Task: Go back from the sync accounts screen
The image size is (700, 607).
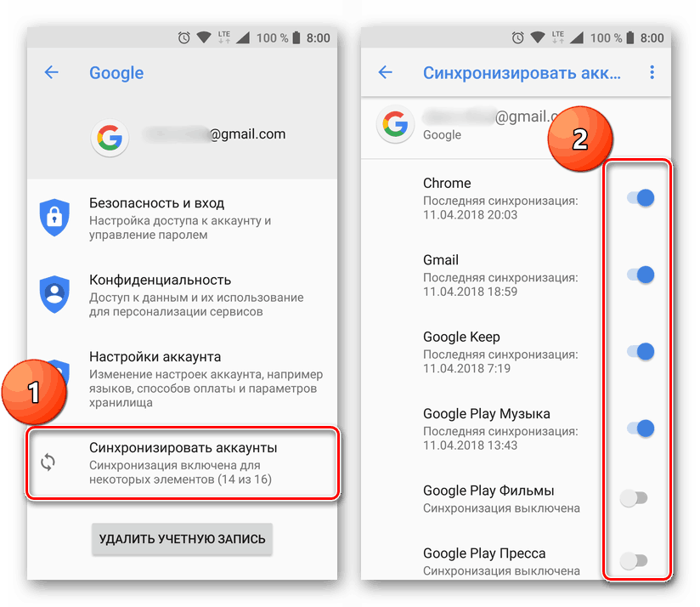Action: (x=385, y=72)
